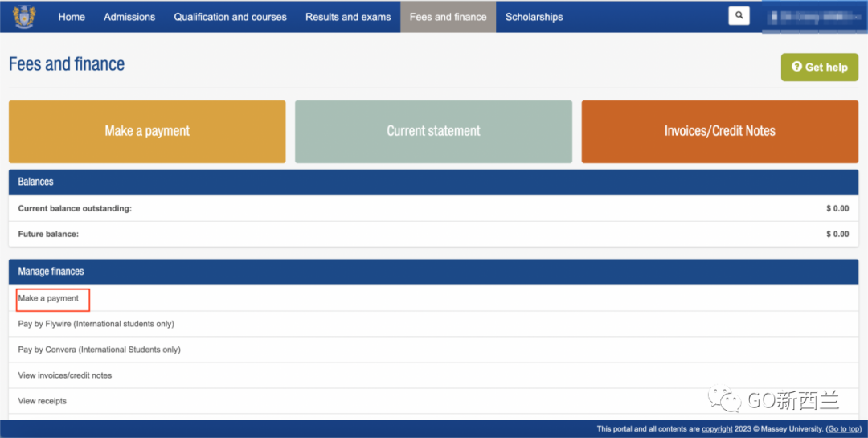The width and height of the screenshot is (868, 438).
Task: Click the green Get help button
Action: (819, 67)
